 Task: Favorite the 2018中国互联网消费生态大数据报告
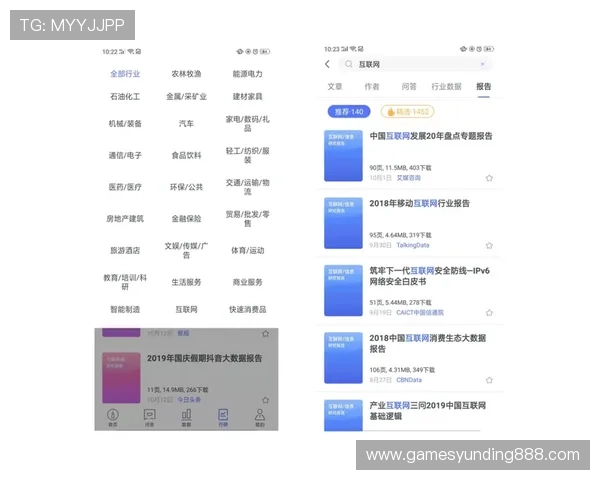click(x=489, y=380)
